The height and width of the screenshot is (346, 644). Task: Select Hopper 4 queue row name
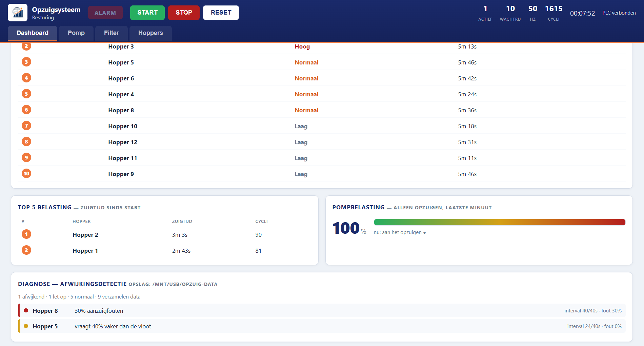click(x=121, y=94)
